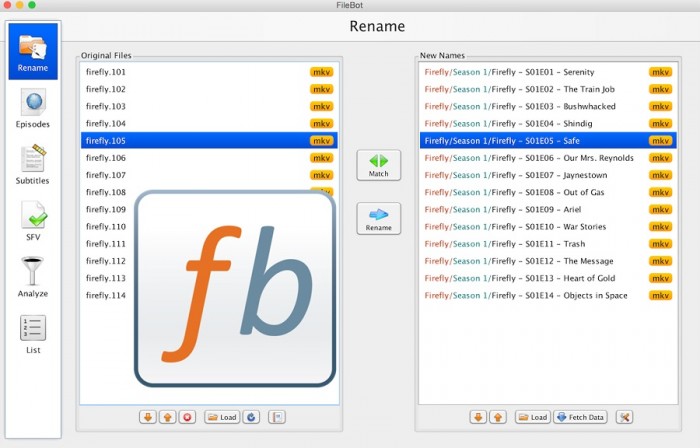Select the S01E08 - Out of Gas entry

[x=548, y=192]
